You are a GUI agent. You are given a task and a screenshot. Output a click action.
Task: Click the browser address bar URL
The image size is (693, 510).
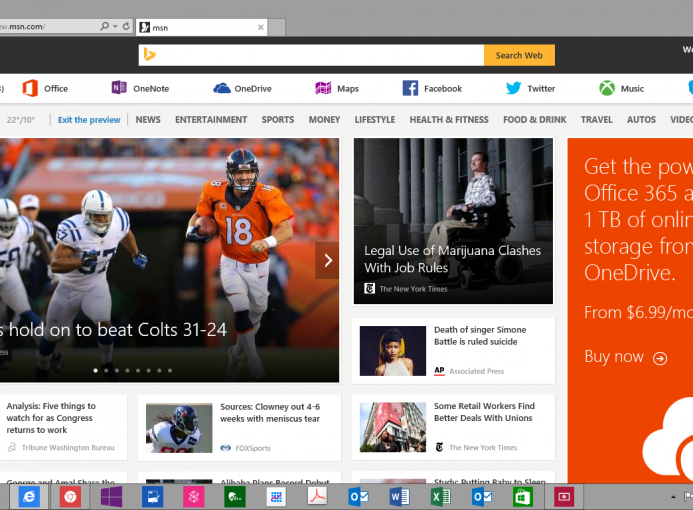[x=23, y=27]
